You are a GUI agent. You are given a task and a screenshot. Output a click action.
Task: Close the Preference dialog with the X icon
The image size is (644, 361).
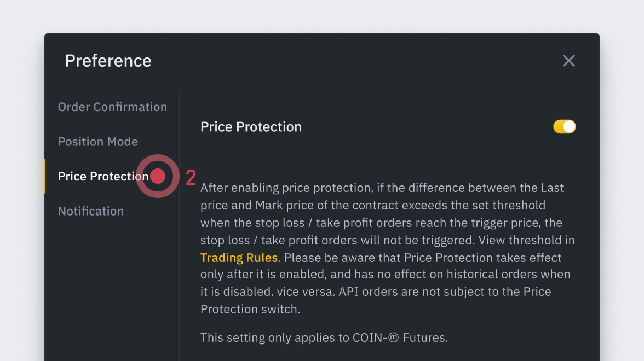pyautogui.click(x=569, y=61)
